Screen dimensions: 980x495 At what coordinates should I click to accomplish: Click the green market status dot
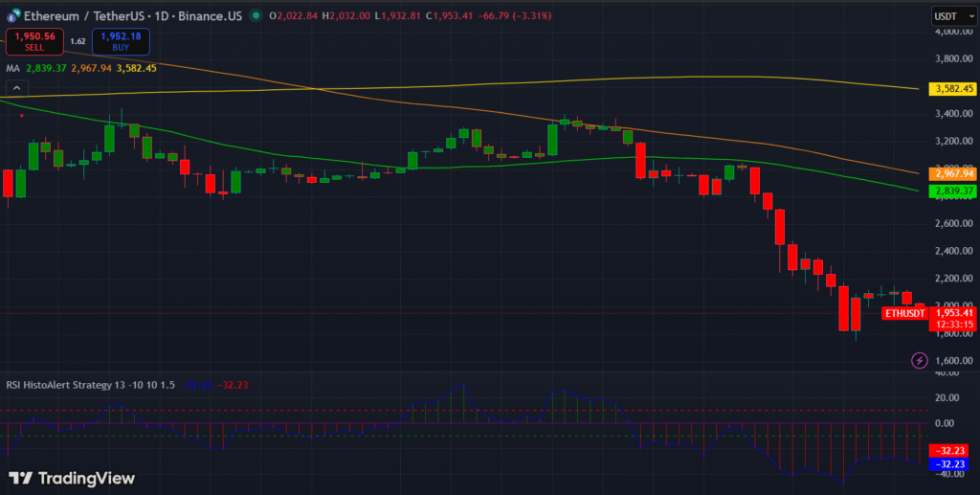click(x=255, y=15)
